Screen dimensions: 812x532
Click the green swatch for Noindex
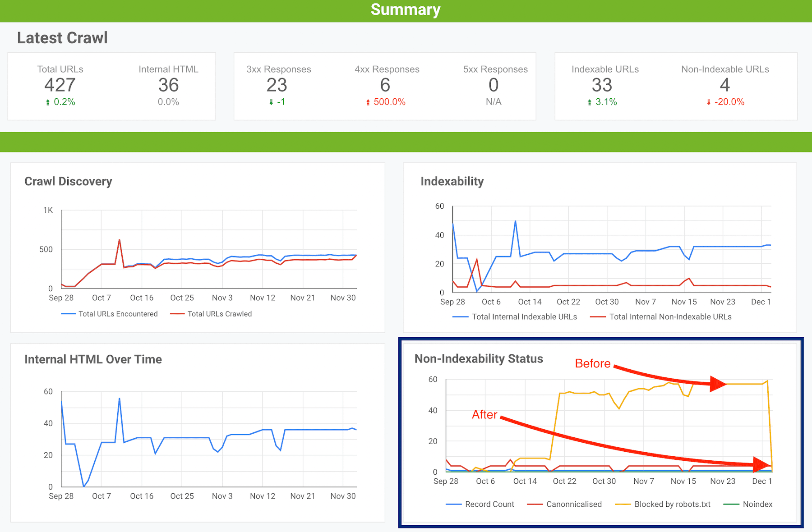tap(731, 504)
